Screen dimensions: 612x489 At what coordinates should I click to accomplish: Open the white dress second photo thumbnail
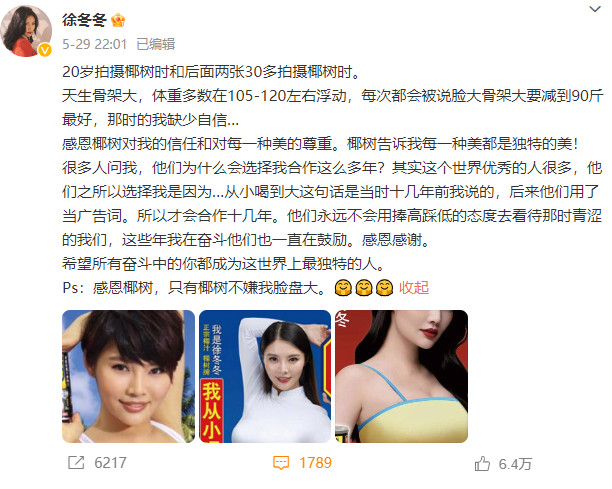click(265, 376)
